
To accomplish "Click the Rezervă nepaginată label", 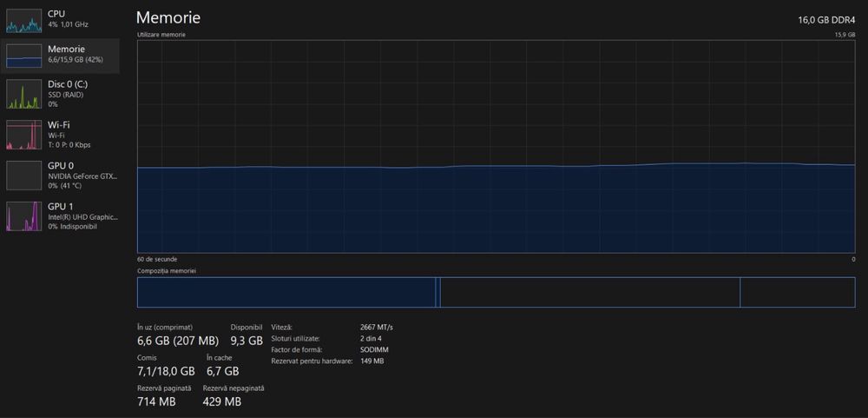I will pos(233,388).
